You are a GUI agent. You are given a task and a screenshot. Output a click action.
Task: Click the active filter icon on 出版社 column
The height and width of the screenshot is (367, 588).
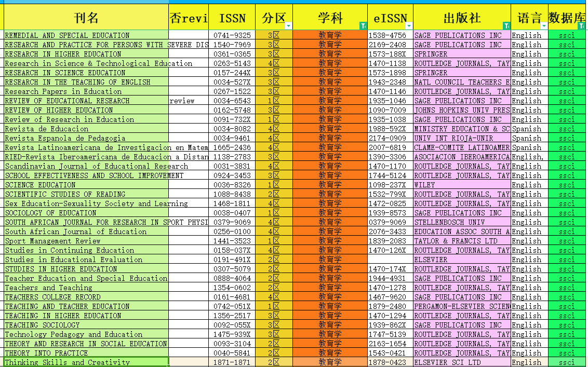[506, 25]
